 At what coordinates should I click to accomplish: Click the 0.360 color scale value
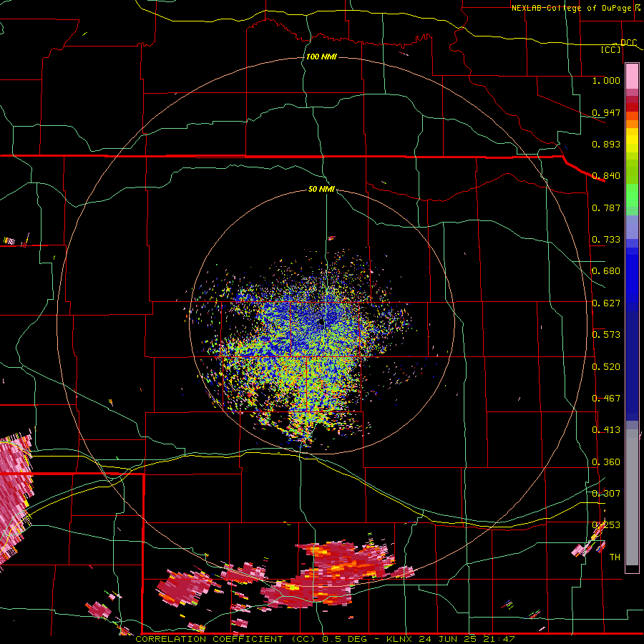coord(606,462)
